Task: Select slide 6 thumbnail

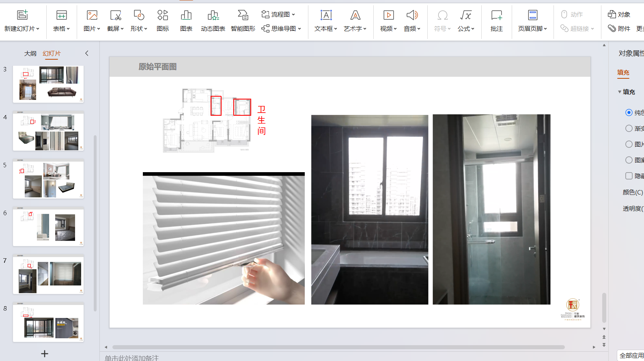Action: click(48, 227)
